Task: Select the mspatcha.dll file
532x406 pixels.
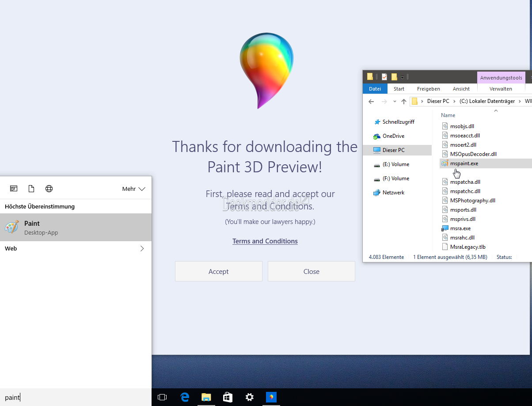Action: coord(465,182)
